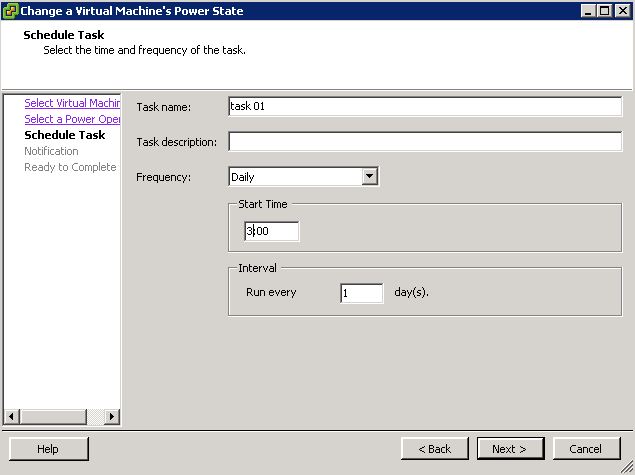Go to Select a Power Operation step

point(72,119)
